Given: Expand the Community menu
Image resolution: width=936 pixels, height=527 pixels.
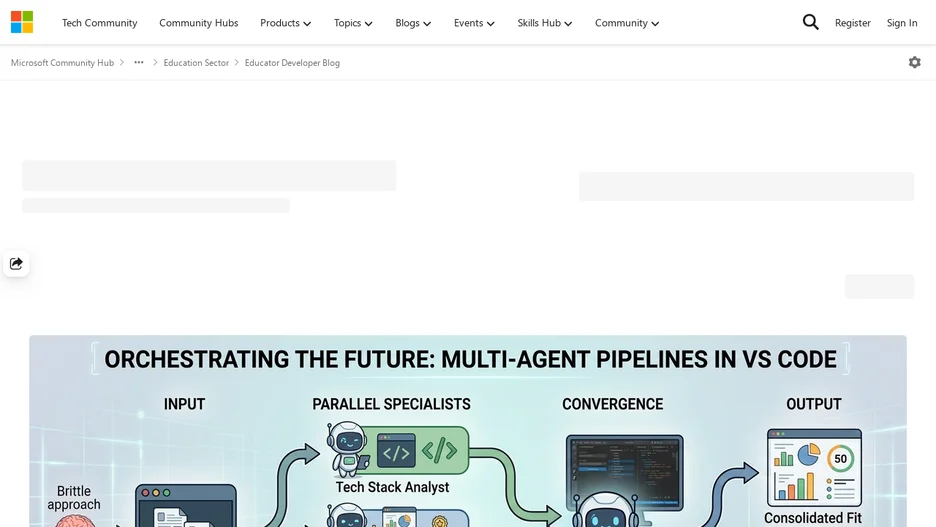Looking at the screenshot, I should 627,23.
